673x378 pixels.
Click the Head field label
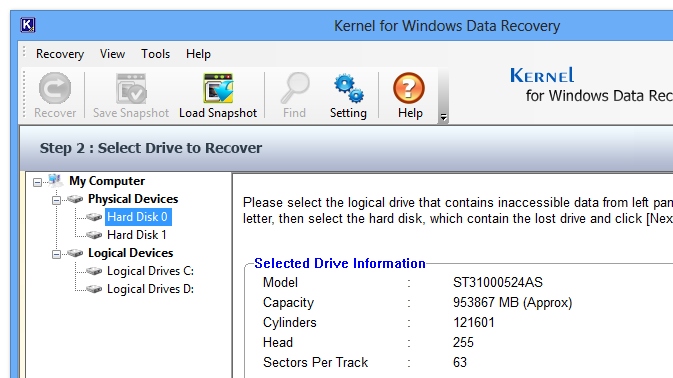(278, 342)
